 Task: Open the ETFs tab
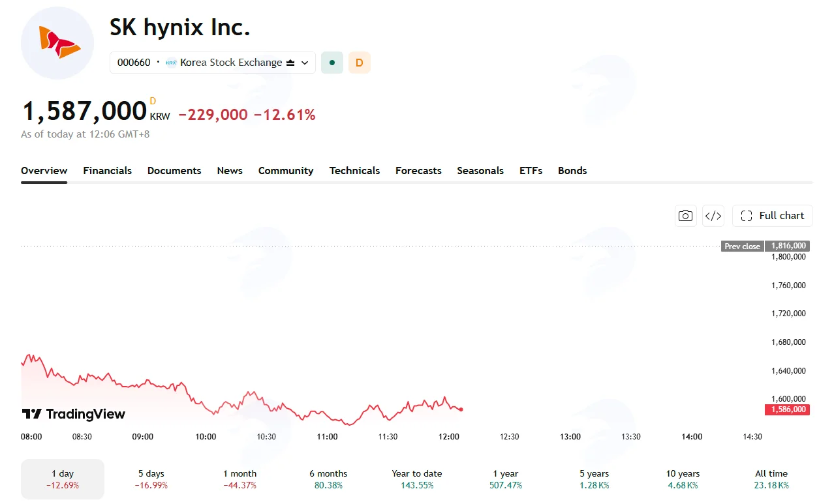point(531,170)
